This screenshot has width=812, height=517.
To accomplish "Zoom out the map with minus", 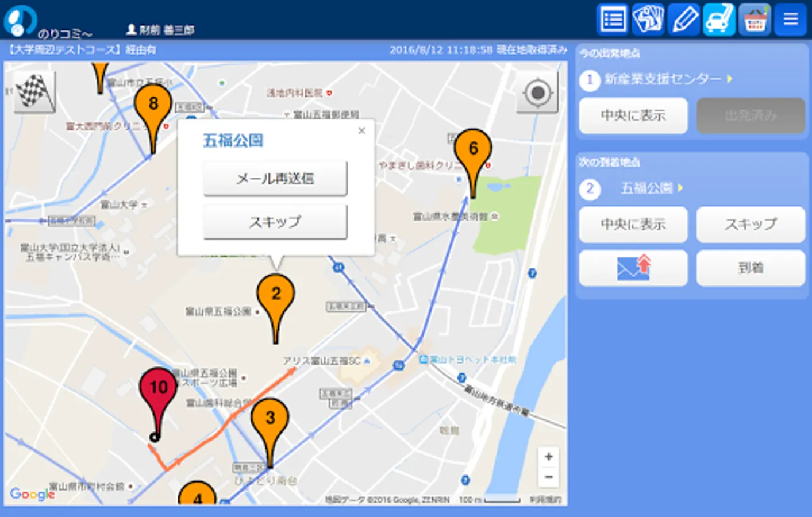I will 549,477.
